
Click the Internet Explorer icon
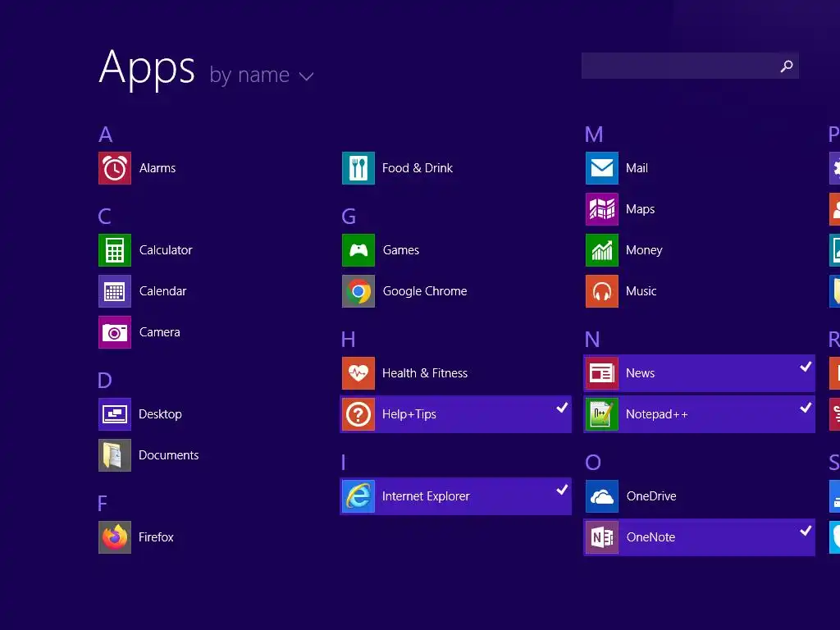[x=358, y=496]
